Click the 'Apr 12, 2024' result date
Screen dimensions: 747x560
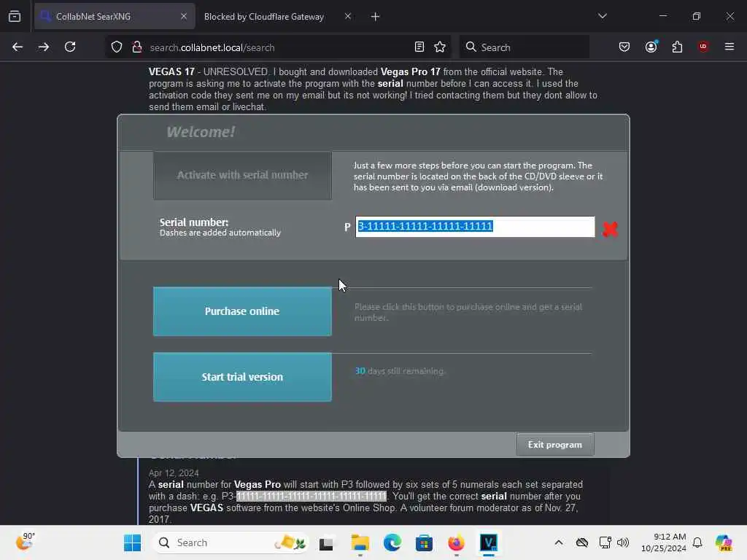(174, 472)
